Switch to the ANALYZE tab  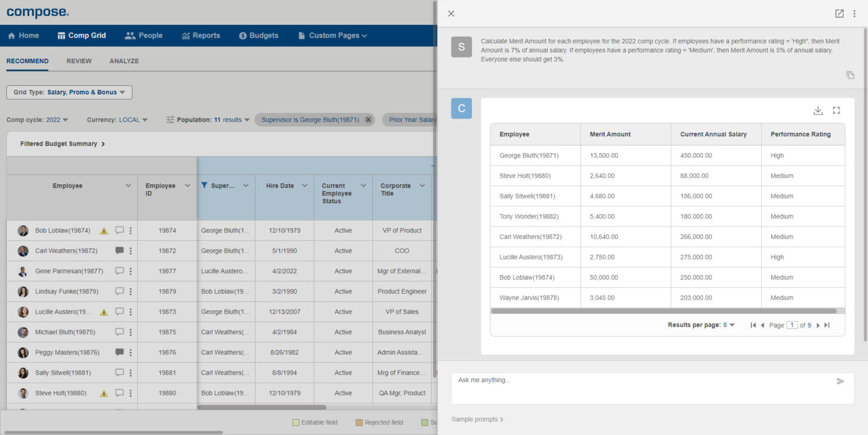[x=124, y=61]
